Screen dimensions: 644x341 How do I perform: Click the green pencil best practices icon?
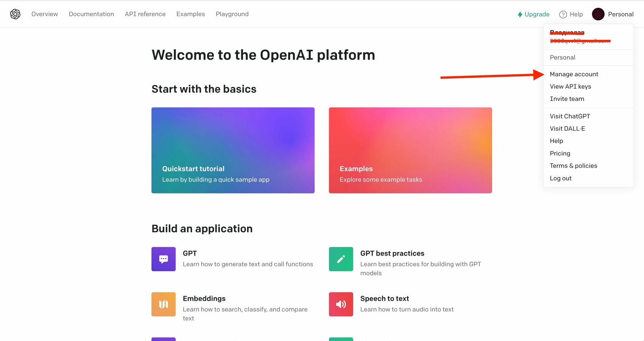[341, 259]
